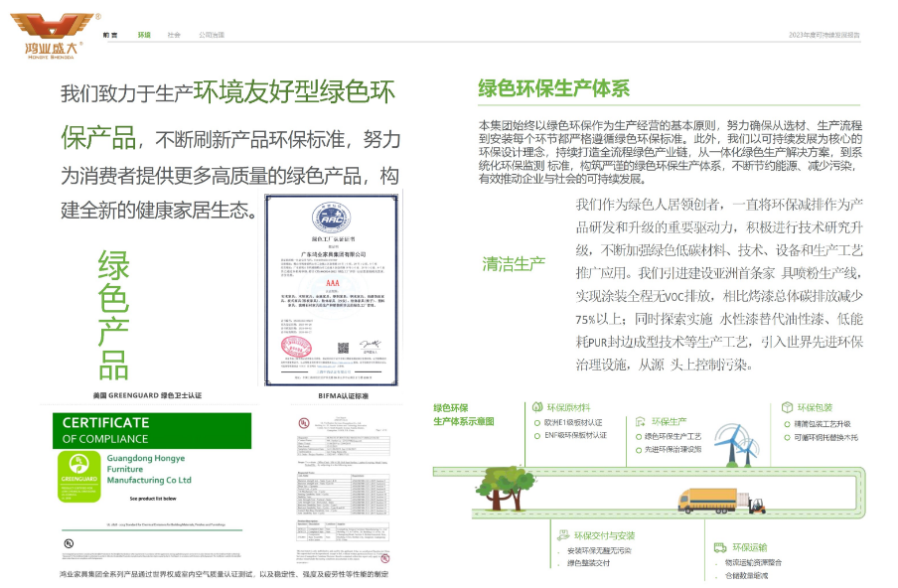This screenshot has width=898, height=588.
Task: Click the factory icon next to 环保生产
Action: pos(641,421)
